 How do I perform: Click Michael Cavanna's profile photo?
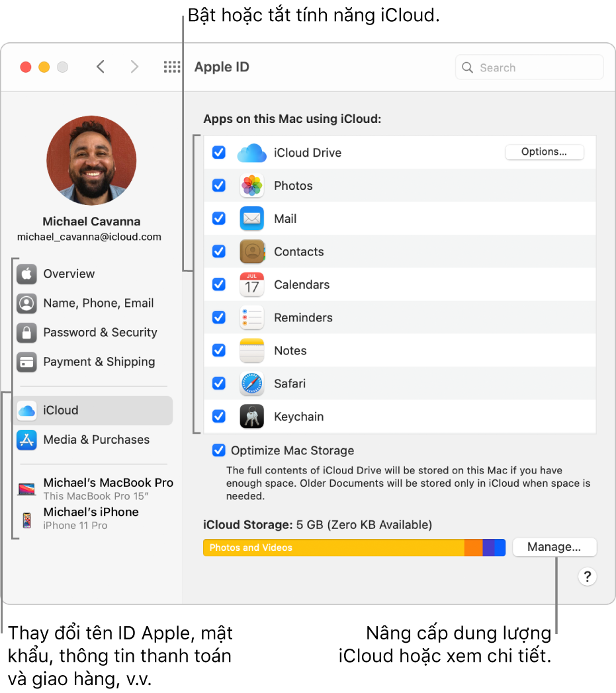91,161
